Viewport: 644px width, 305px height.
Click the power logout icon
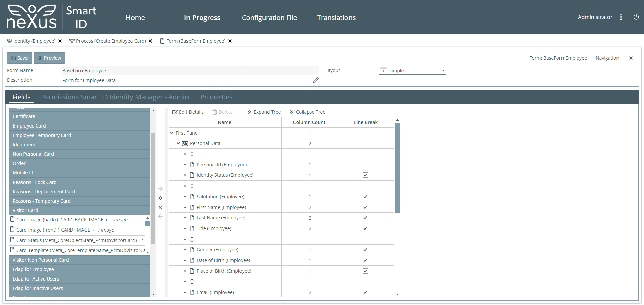[x=636, y=17]
